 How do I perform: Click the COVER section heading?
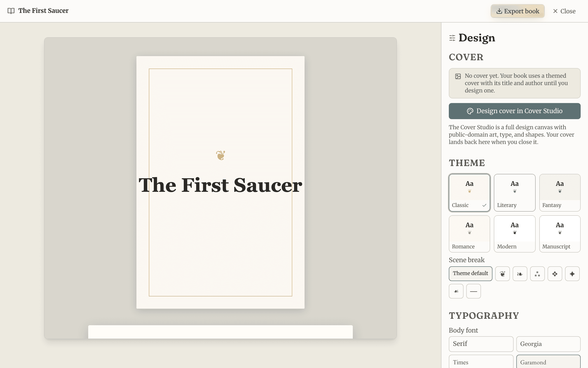tap(466, 57)
